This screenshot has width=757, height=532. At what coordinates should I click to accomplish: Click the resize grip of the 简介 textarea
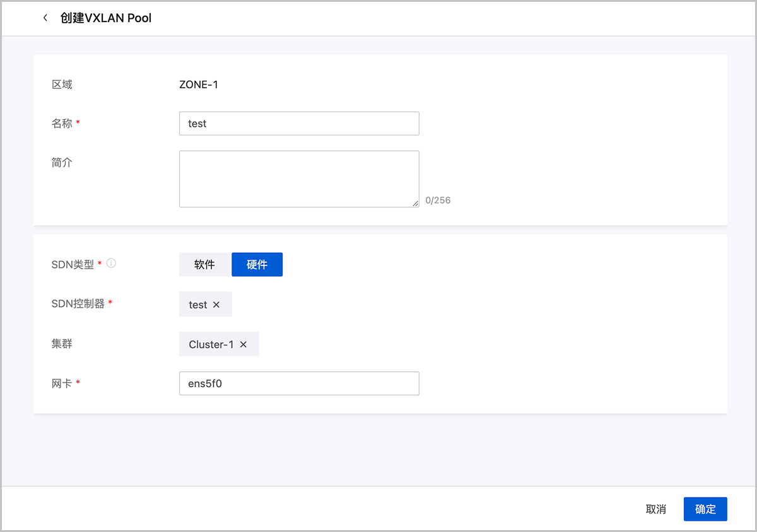(415, 203)
